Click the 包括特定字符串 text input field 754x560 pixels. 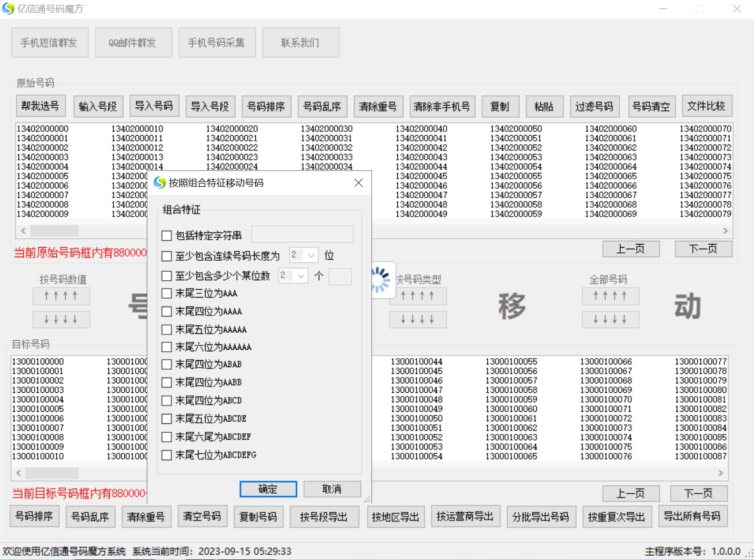pyautogui.click(x=302, y=235)
